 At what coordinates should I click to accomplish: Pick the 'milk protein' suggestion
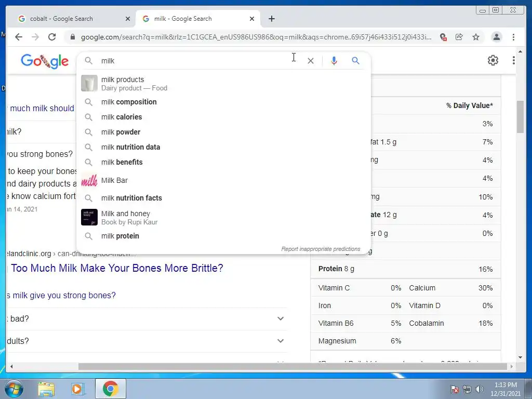[223, 236]
